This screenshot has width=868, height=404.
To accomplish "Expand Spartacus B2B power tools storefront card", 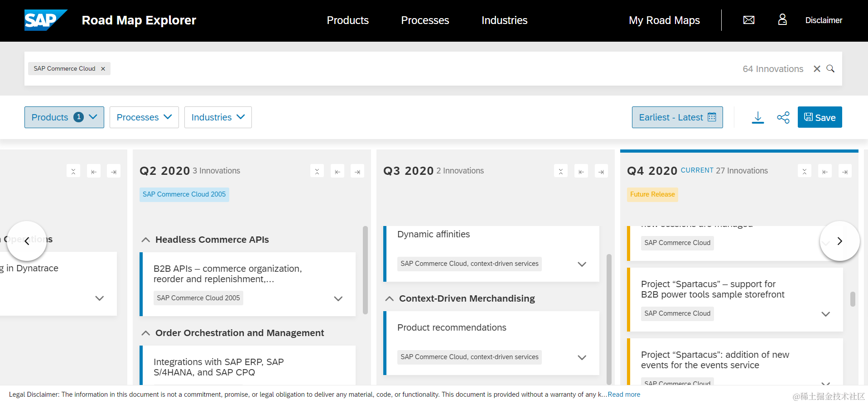I will (826, 314).
